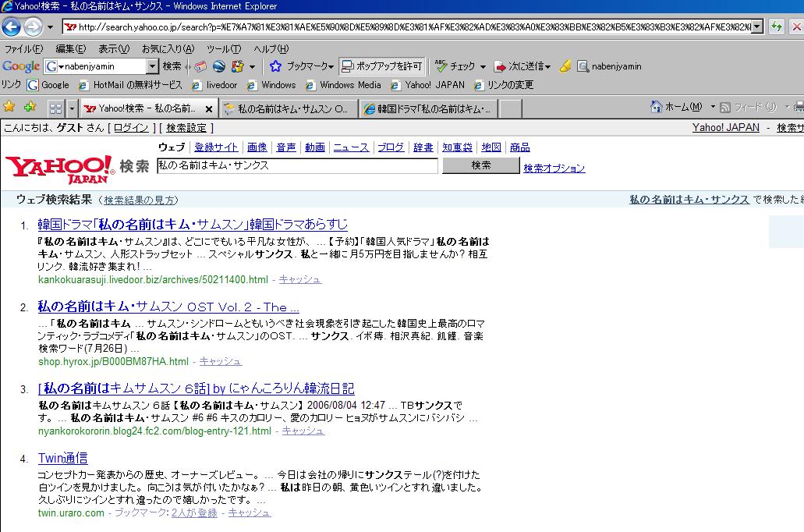Image resolution: width=804 pixels, height=532 pixels.
Task: Click the Refresh page icon
Action: pyautogui.click(x=777, y=27)
